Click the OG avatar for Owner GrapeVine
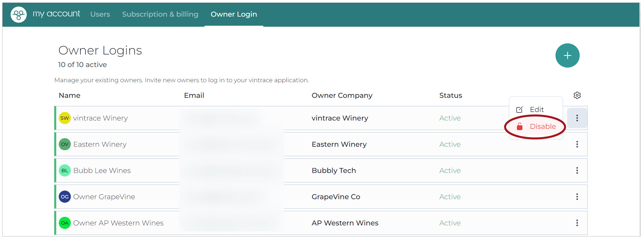Viewport: 644px width, 239px height. 65,197
